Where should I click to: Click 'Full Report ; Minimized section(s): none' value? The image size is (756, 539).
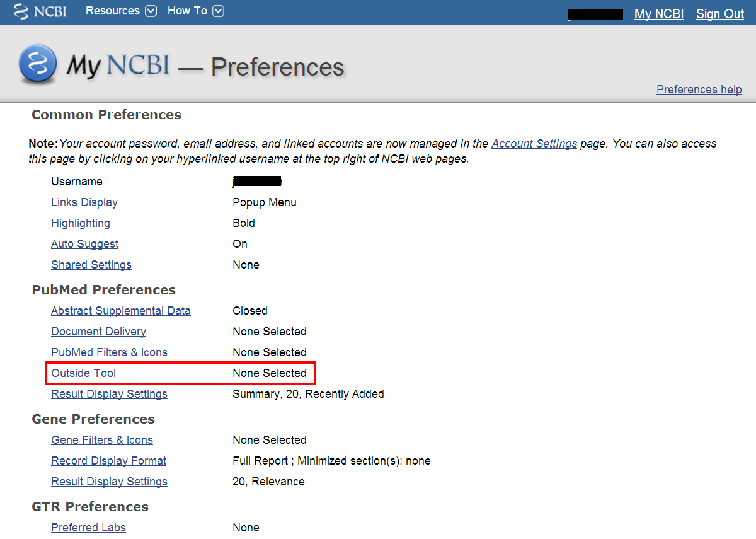point(331,461)
